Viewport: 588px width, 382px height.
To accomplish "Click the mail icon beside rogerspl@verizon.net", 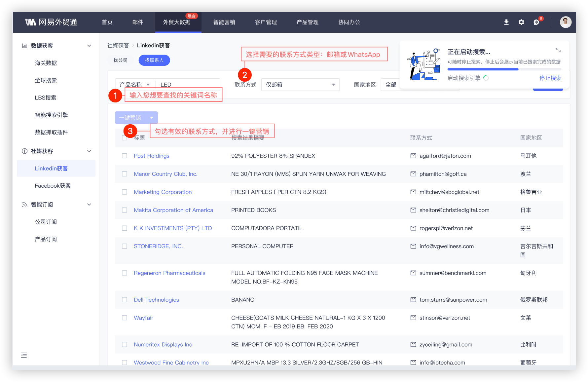I will pyautogui.click(x=413, y=228).
